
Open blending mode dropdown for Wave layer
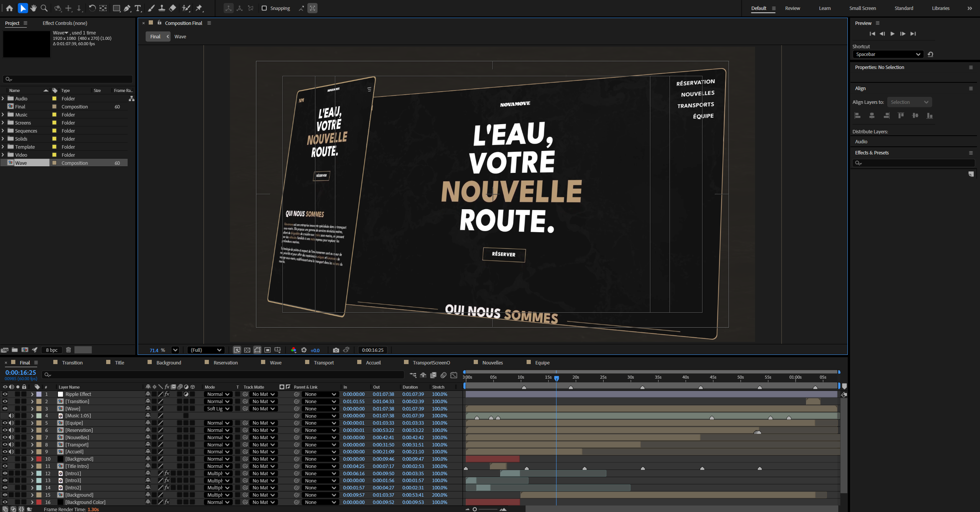click(218, 409)
